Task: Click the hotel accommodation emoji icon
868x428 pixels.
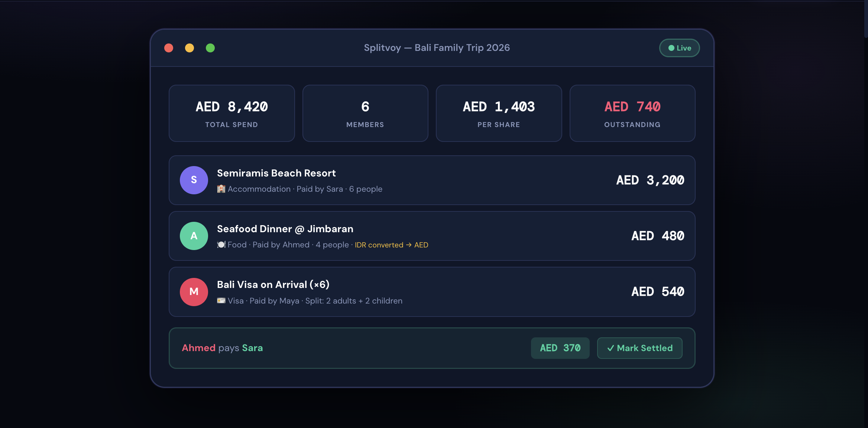Action: 221,189
